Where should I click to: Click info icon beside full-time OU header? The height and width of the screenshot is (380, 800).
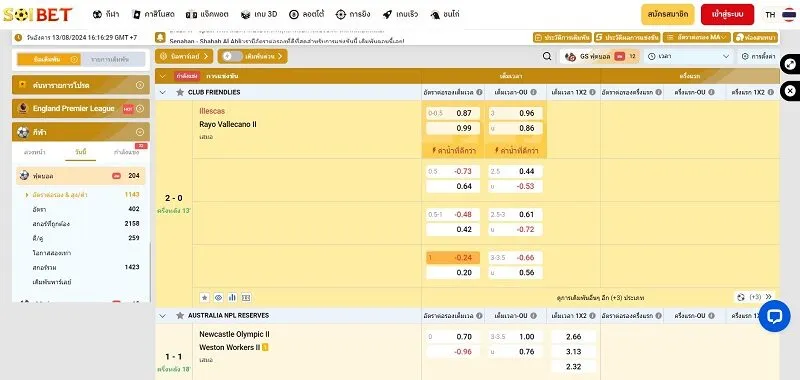(533, 92)
